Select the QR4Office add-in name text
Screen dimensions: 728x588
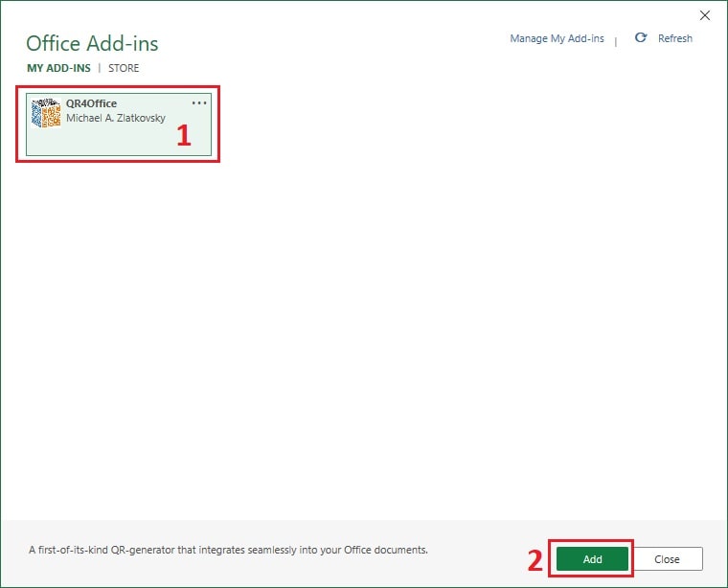[91, 103]
